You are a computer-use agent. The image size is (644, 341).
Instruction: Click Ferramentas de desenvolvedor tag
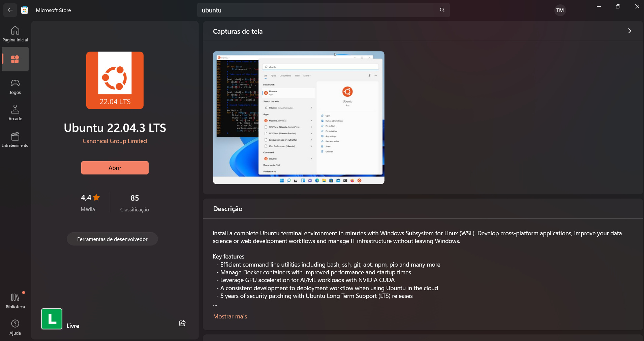tap(112, 239)
